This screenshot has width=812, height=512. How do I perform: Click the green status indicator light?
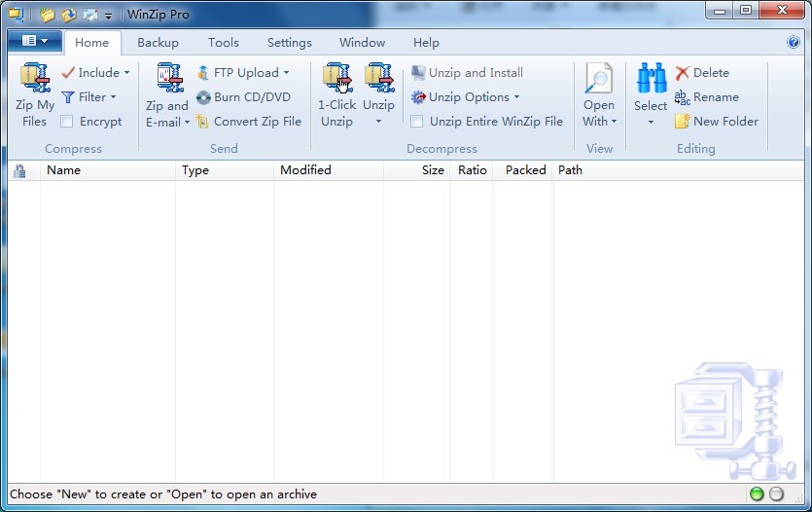757,494
